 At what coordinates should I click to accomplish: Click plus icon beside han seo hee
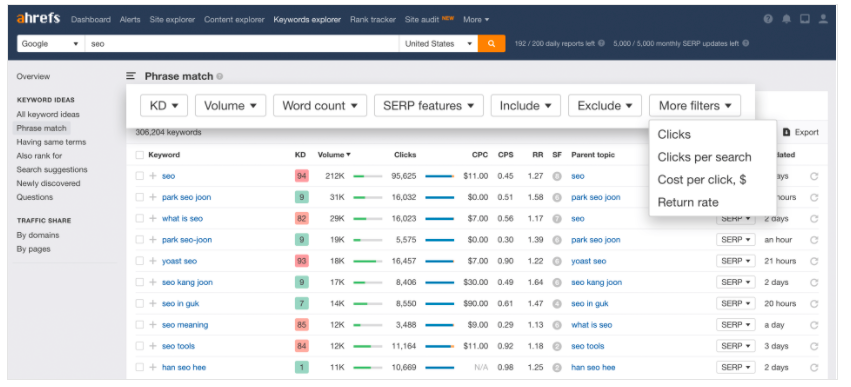[153, 367]
